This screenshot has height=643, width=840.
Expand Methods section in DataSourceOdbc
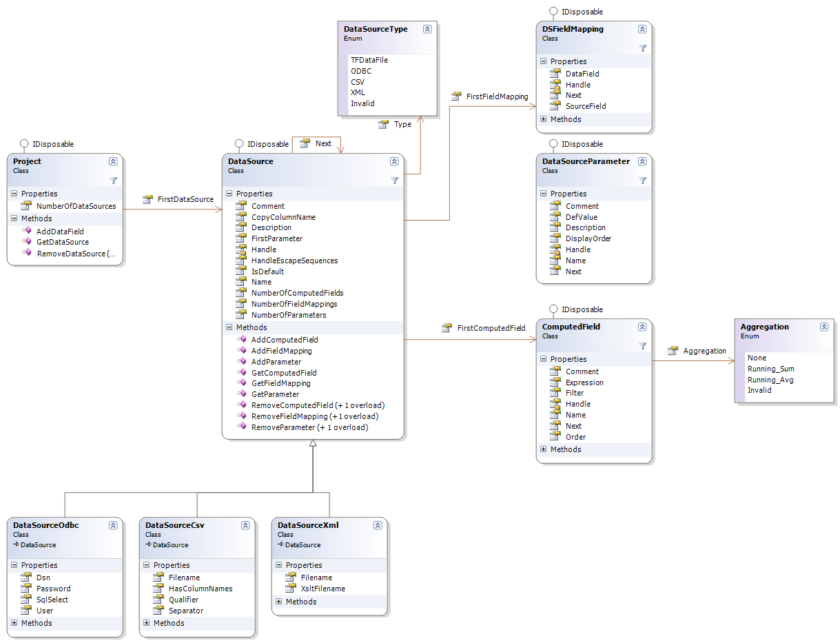tap(14, 623)
